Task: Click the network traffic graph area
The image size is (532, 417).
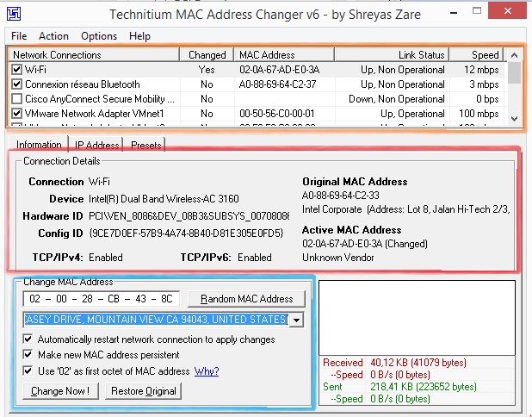Action: coord(417,318)
